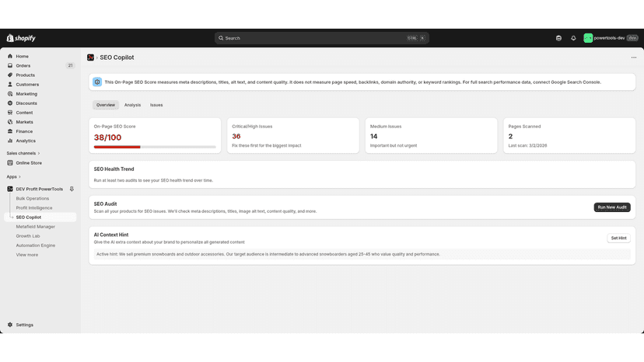Open the notifications bell
644x362 pixels.
tap(573, 38)
